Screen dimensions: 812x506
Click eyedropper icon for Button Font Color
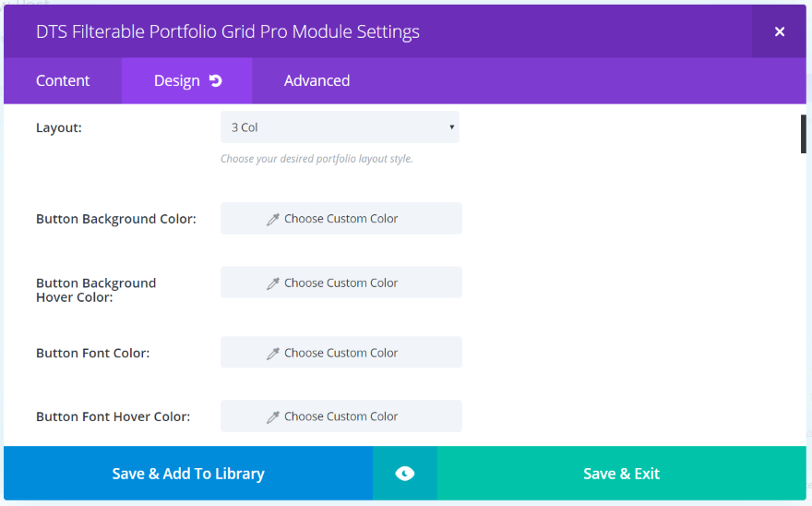[x=273, y=354]
